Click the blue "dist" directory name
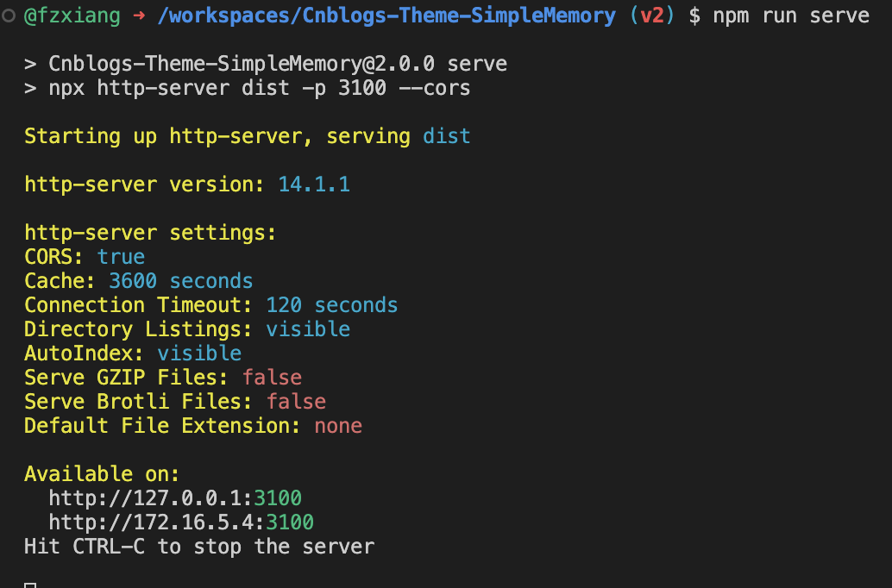 click(447, 136)
